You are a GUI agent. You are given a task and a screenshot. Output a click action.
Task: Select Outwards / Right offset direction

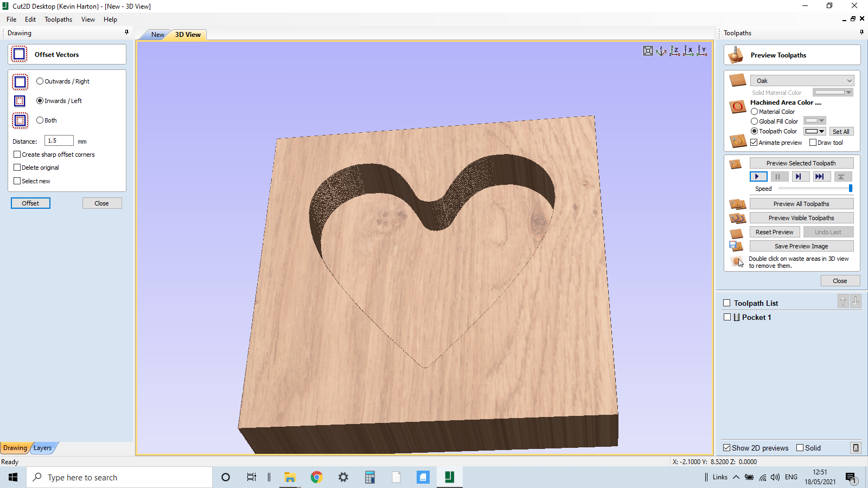tap(63, 81)
